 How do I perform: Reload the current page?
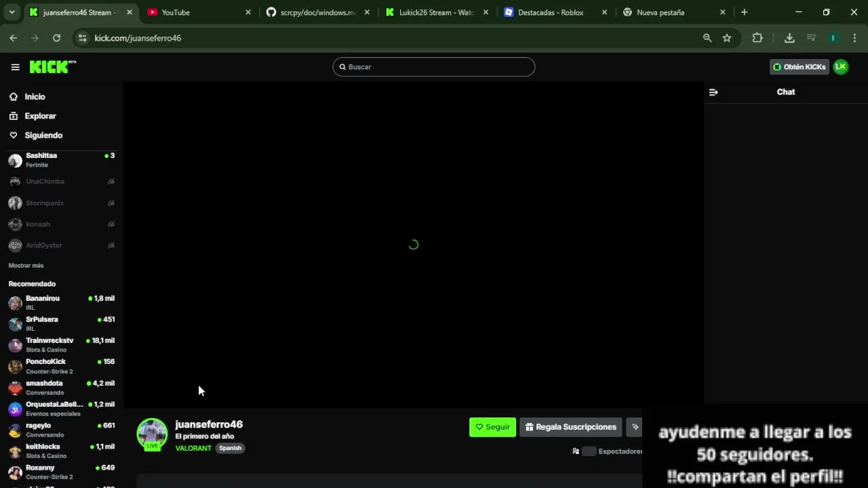pos(56,38)
